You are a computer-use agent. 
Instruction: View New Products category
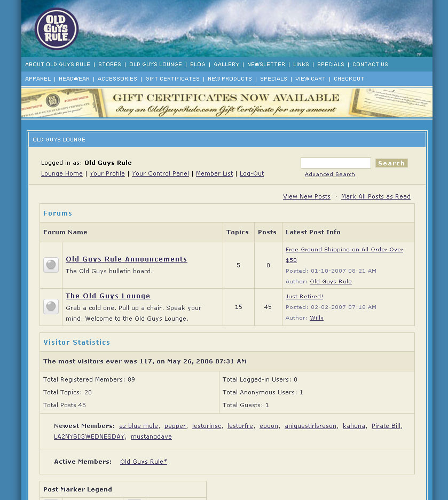pos(230,79)
